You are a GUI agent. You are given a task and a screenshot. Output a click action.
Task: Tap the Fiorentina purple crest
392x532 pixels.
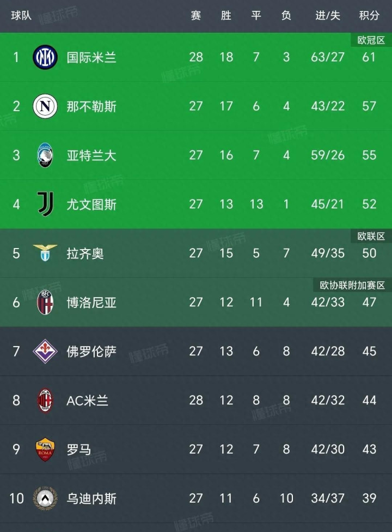click(x=45, y=351)
